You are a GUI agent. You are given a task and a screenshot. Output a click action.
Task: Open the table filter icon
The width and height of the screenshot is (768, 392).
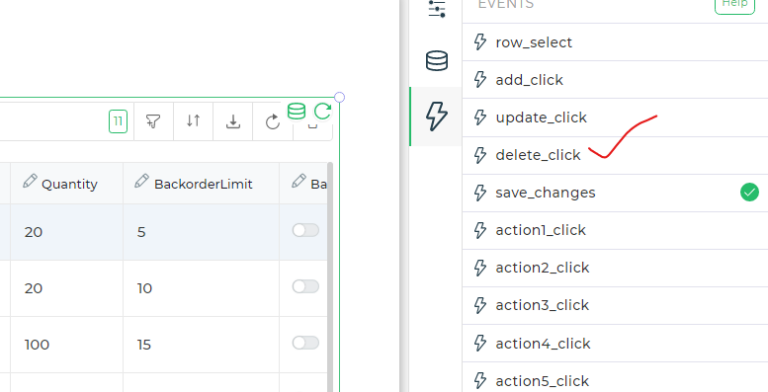153,121
